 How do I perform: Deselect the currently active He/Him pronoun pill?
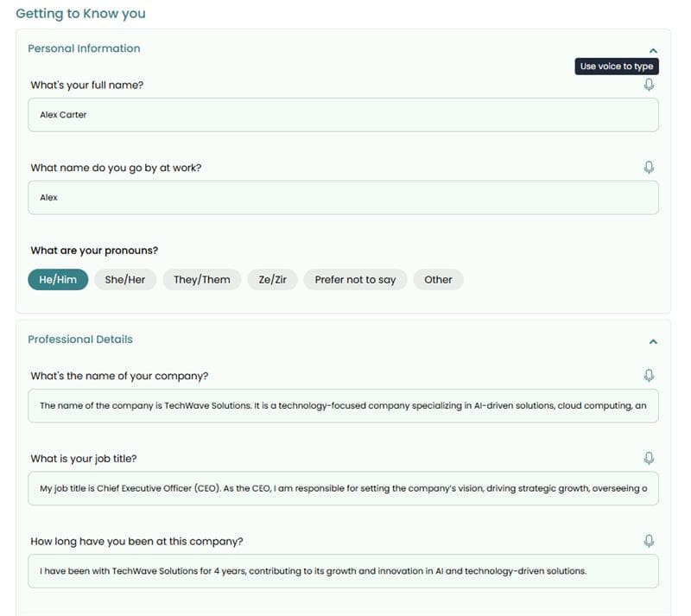[57, 279]
